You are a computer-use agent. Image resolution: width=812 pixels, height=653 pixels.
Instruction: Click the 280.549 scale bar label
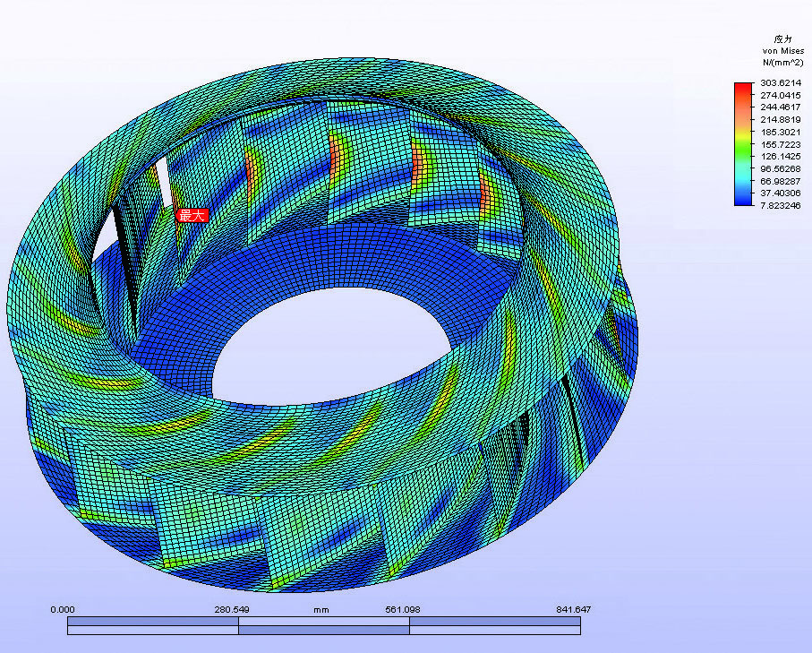click(x=231, y=609)
